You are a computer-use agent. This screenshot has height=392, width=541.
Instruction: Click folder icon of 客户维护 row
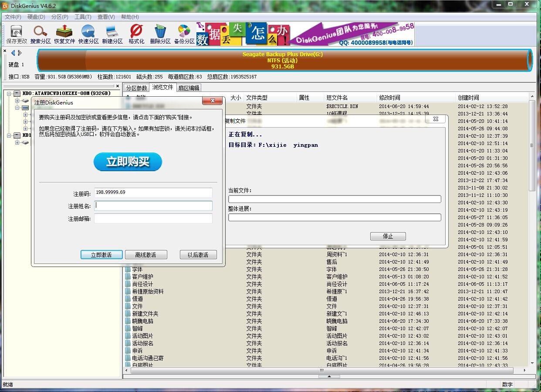pyautogui.click(x=128, y=277)
